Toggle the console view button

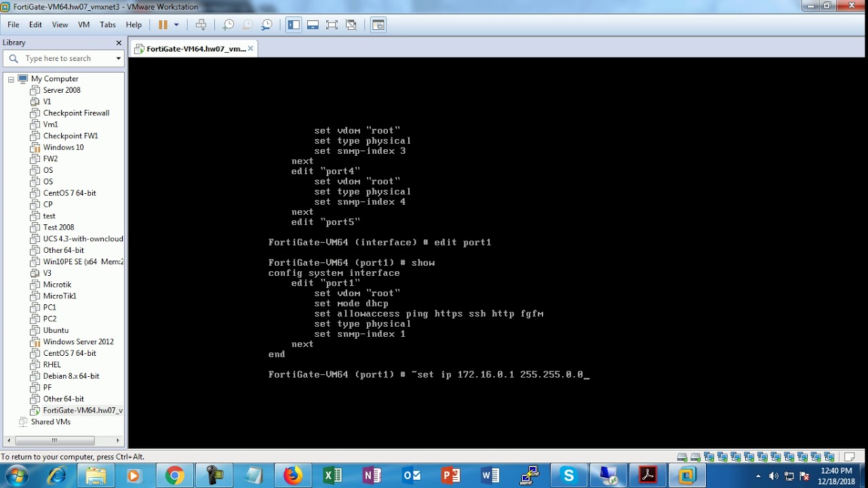(x=378, y=24)
